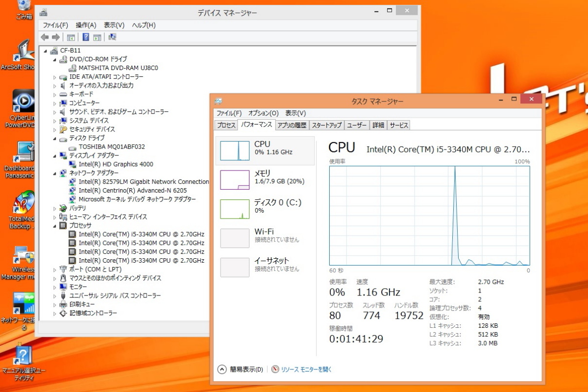Select the イーサネット performance thumbnail
Screen dimensions: 588x392
click(235, 267)
